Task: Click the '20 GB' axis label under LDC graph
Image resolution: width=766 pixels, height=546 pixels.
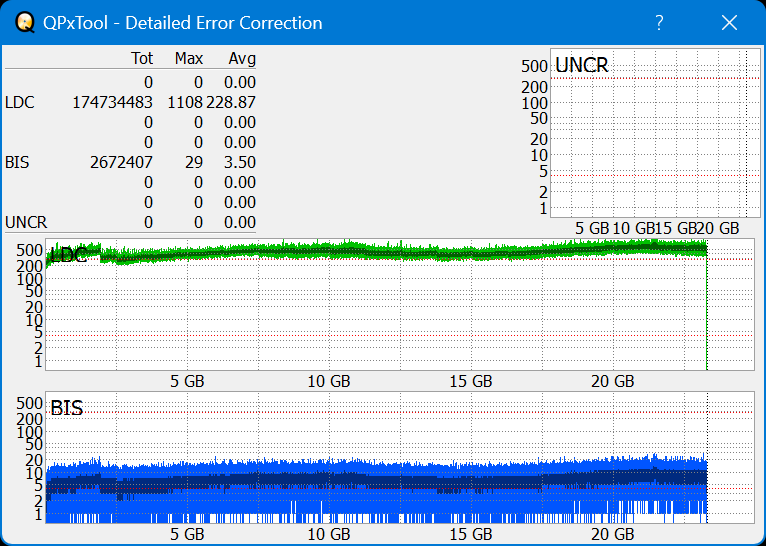Action: (613, 381)
